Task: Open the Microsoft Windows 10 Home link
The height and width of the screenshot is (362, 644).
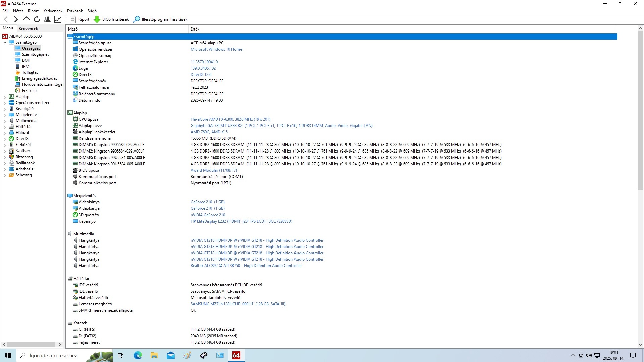Action: [216, 49]
